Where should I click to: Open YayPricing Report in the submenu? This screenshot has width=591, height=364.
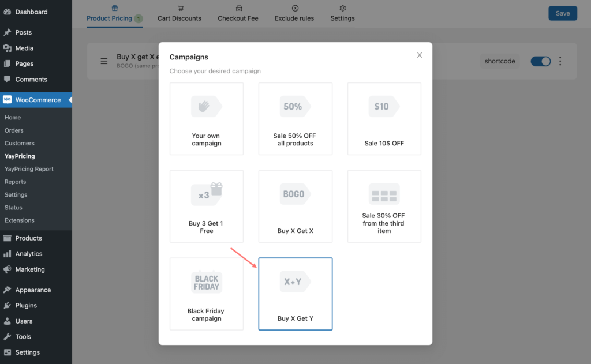(x=29, y=169)
